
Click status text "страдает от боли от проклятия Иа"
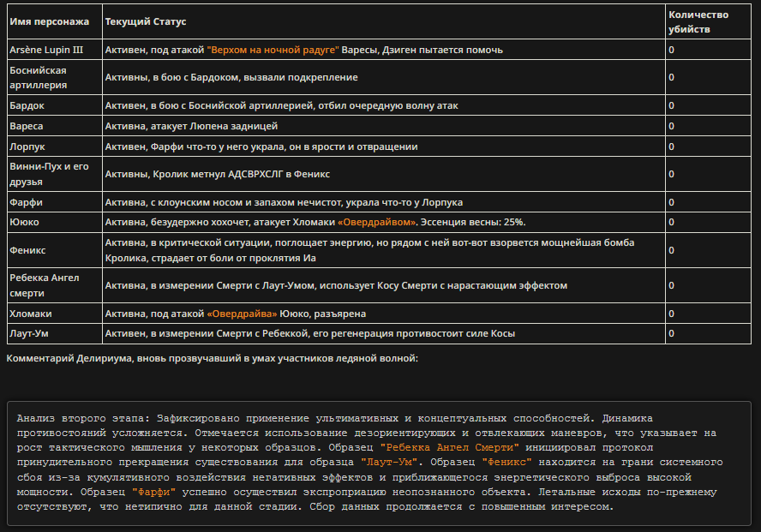click(x=233, y=258)
